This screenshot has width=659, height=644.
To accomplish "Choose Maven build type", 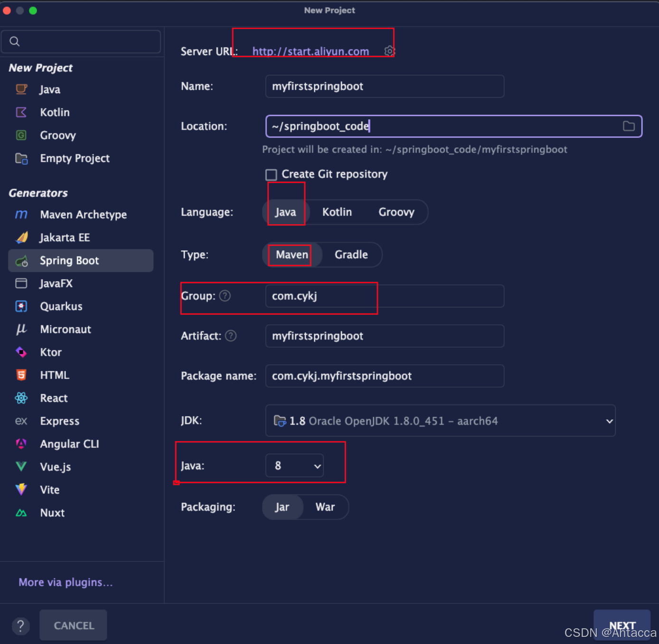I will [292, 255].
